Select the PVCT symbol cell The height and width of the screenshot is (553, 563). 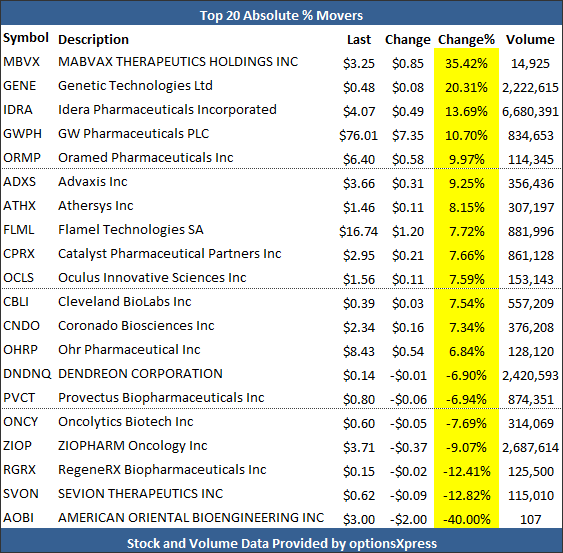(19, 398)
